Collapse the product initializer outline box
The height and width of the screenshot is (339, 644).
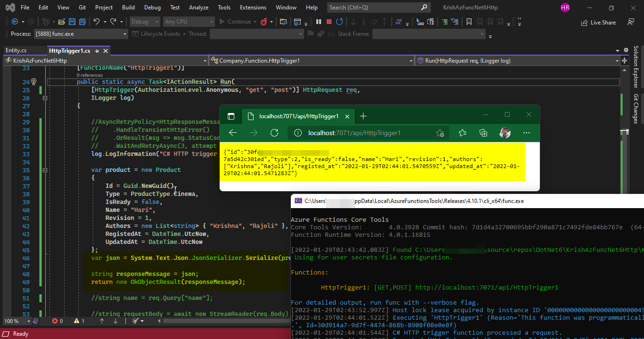[45, 170]
